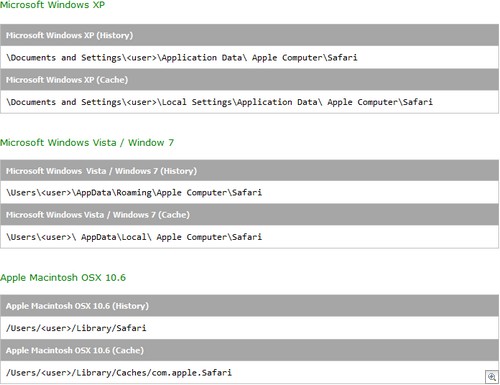Click the Apple Macintosh OSX 10.6 heading
Screen dimensions: 500x385
(x=63, y=278)
